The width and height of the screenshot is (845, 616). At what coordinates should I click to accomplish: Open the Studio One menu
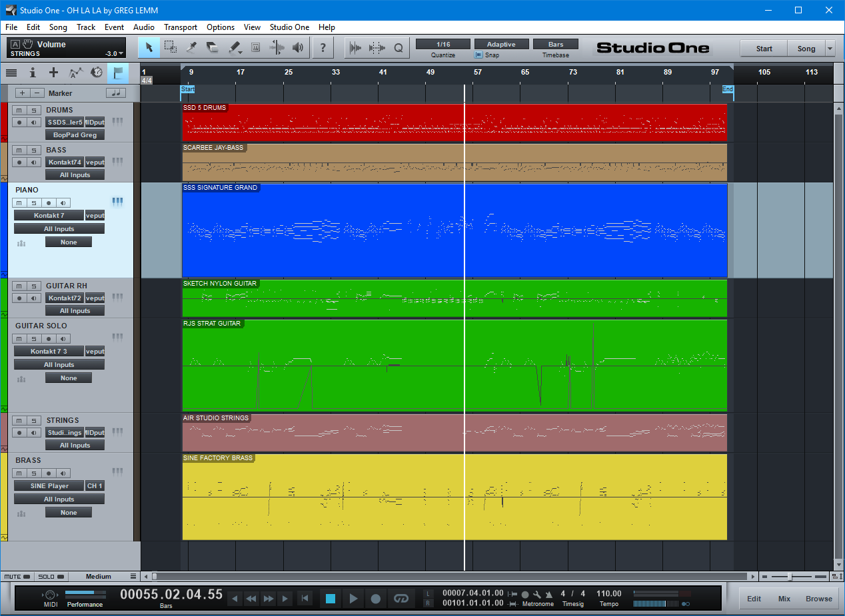(x=289, y=27)
